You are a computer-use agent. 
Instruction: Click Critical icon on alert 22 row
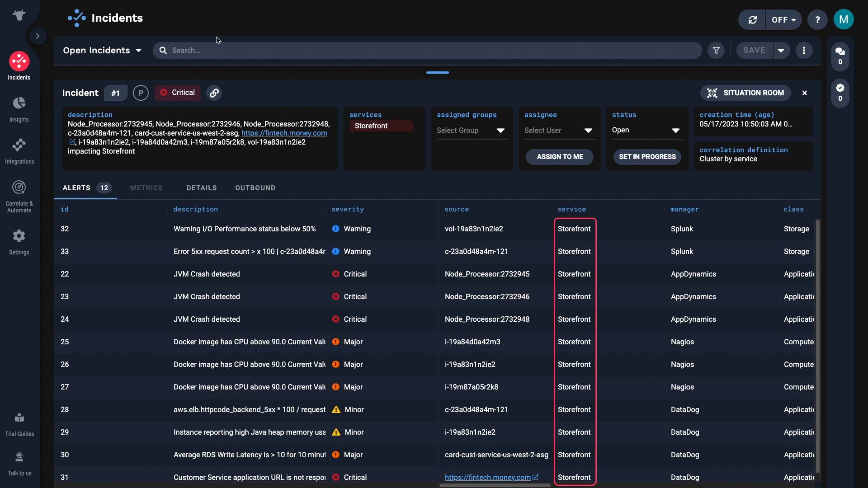335,274
